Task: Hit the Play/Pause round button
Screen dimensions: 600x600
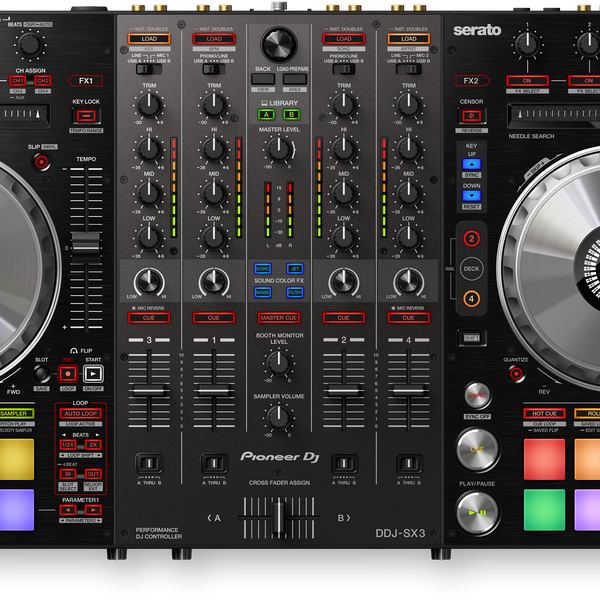Action: point(477,513)
